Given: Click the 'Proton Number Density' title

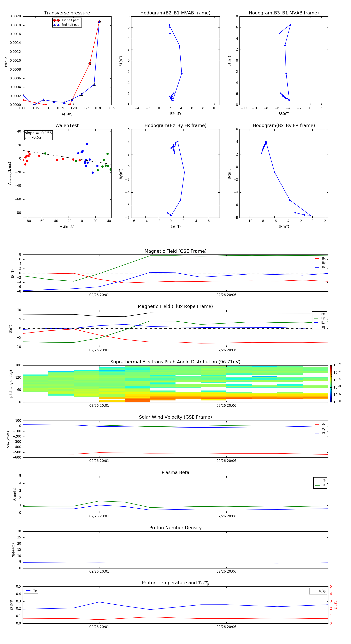Looking at the screenshot, I should (x=175, y=528).
